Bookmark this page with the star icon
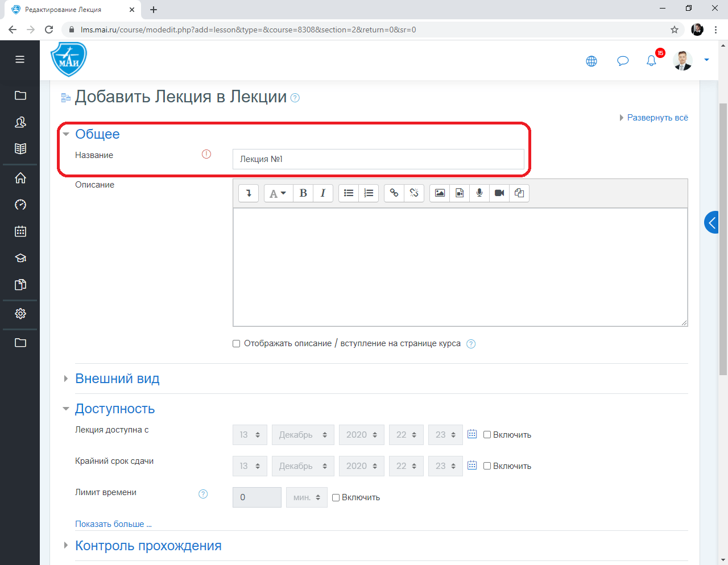This screenshot has height=565, width=728. (x=675, y=30)
